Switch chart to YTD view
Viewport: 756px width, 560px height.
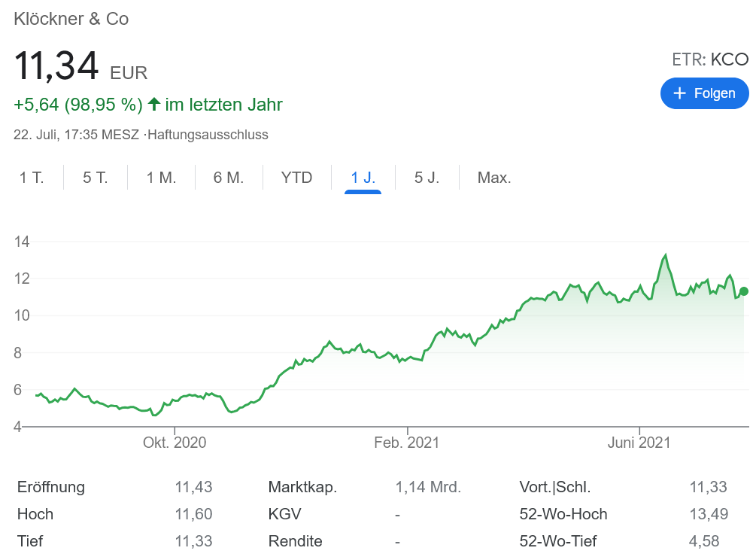point(296,178)
